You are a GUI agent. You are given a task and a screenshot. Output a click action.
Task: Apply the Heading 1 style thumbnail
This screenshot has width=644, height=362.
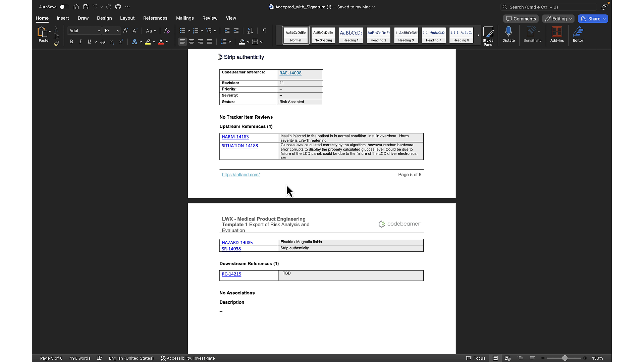351,35
